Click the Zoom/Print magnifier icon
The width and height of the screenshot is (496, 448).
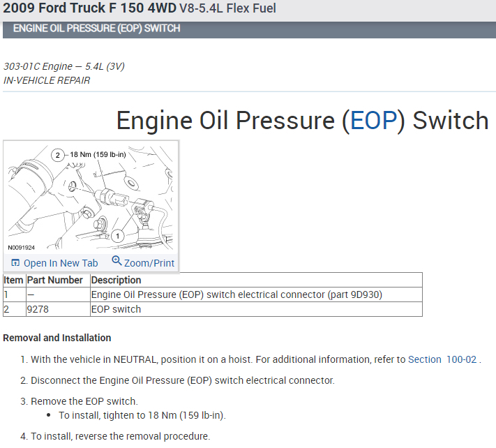(x=117, y=261)
